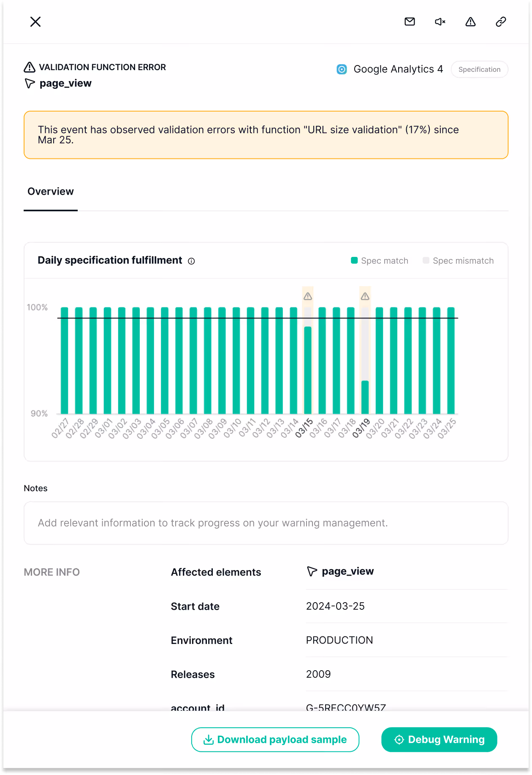Click the Google Analytics 4 logo icon
Viewport: 532px width, 775px height.
tap(342, 69)
